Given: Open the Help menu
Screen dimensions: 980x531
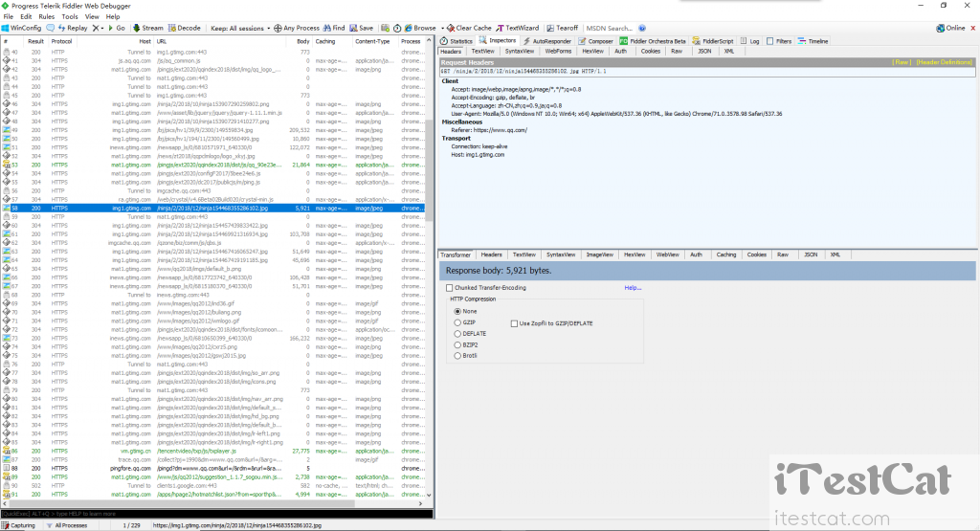Looking at the screenshot, I should click(113, 17).
